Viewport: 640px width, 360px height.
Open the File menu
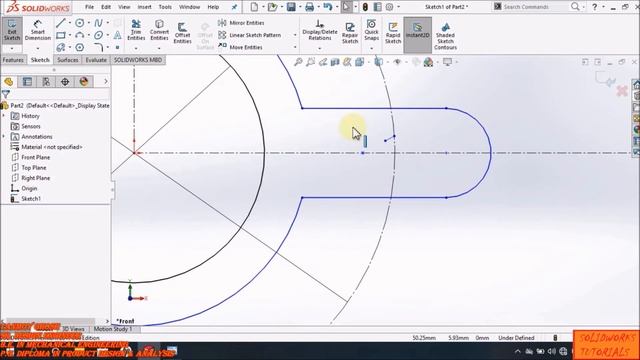(89, 7)
